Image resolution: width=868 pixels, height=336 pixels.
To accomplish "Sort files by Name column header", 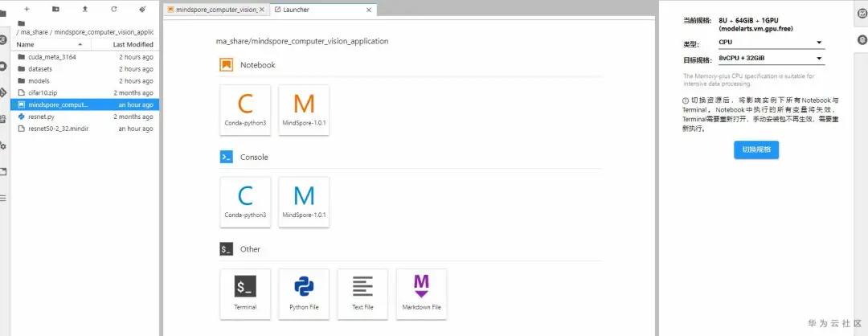I will 26,44.
